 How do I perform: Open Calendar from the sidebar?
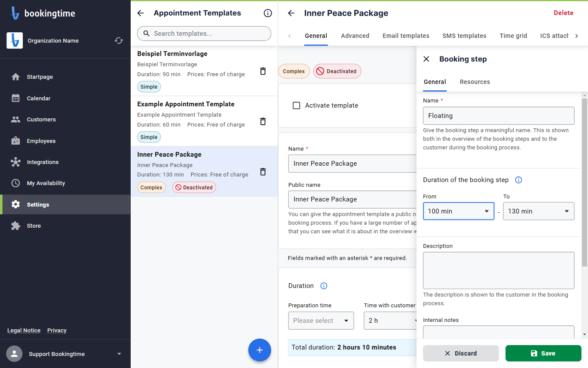point(39,98)
